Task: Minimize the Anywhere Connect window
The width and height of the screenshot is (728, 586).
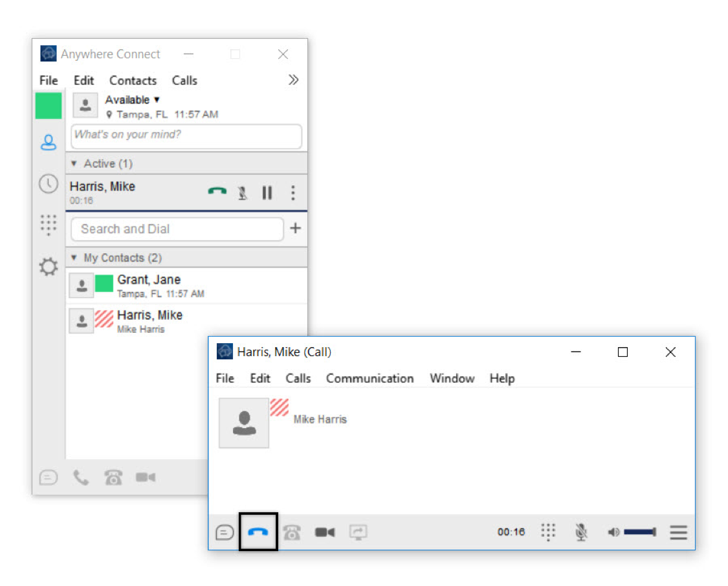Action: (188, 54)
